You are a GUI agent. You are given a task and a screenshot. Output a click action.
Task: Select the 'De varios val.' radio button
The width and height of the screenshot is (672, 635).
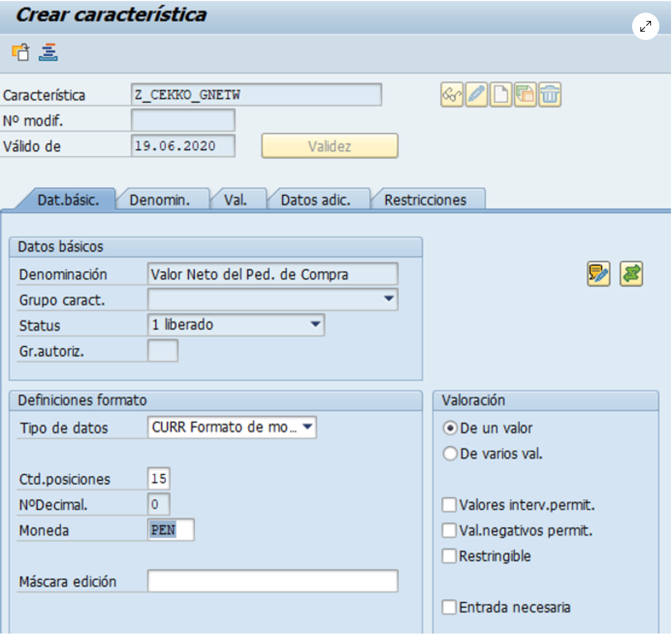coord(450,454)
